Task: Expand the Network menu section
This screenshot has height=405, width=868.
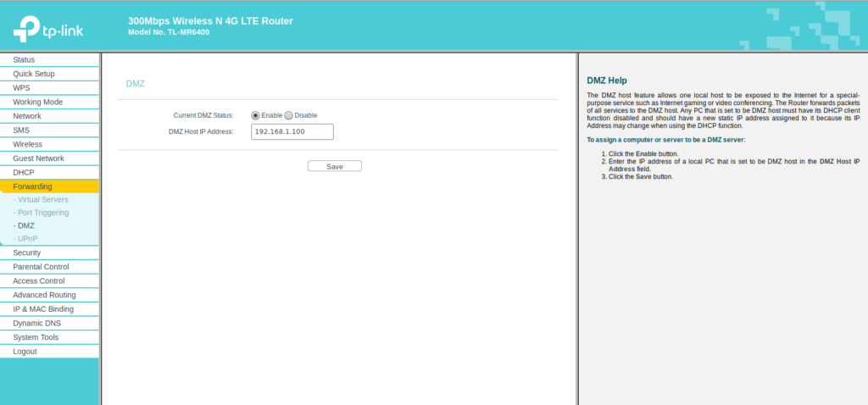Action: pyautogui.click(x=27, y=116)
